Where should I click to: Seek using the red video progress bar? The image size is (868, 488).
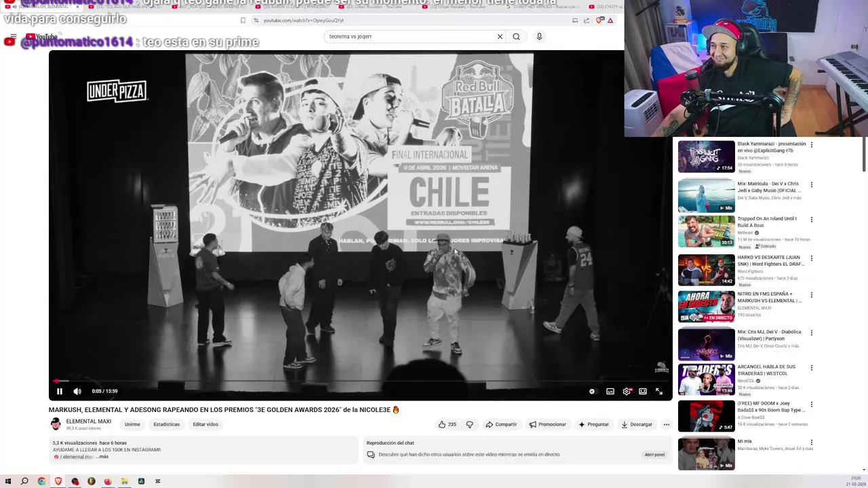[x=360, y=382]
